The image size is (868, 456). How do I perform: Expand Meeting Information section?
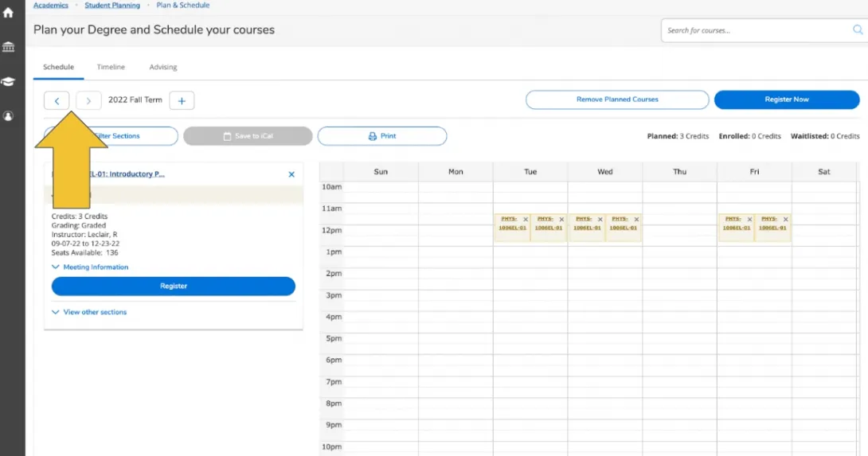tap(90, 267)
